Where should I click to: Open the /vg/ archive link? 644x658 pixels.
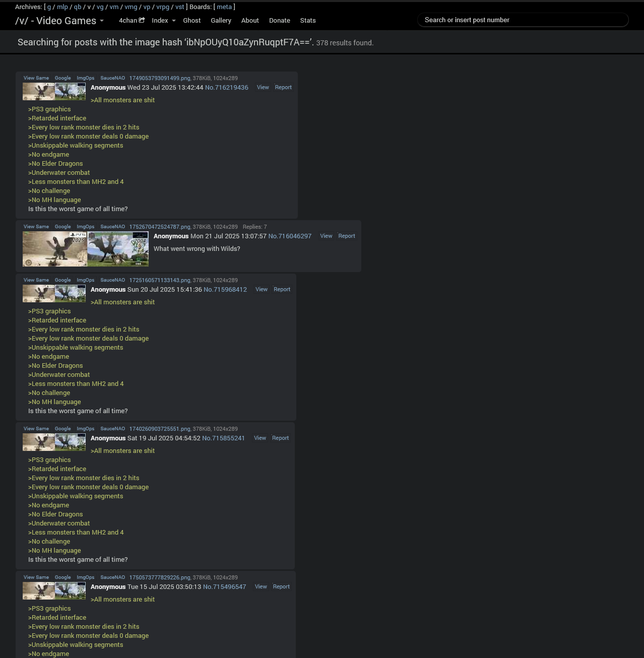tap(100, 7)
